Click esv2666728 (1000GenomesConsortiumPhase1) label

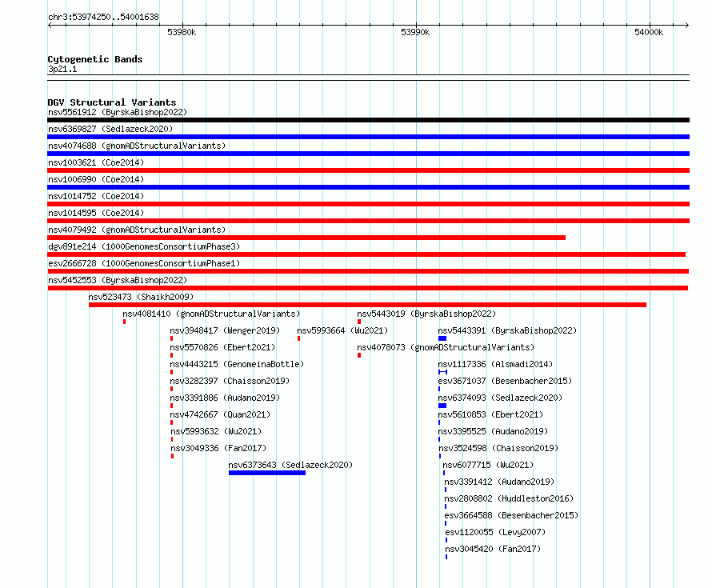point(144,263)
